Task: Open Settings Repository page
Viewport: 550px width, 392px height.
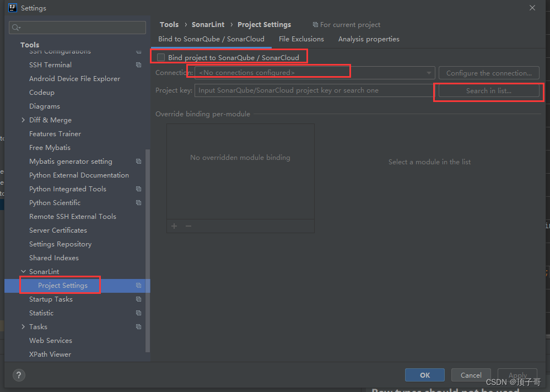Action: tap(60, 244)
